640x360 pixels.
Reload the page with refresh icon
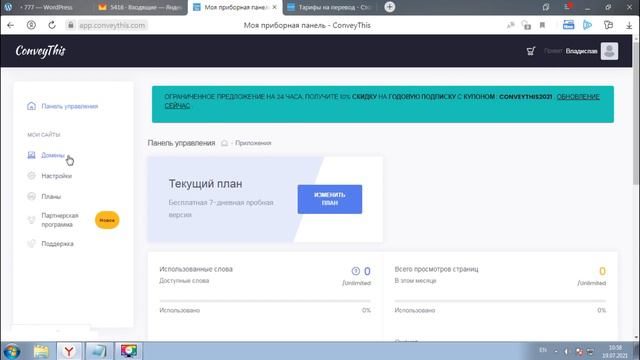[52, 25]
